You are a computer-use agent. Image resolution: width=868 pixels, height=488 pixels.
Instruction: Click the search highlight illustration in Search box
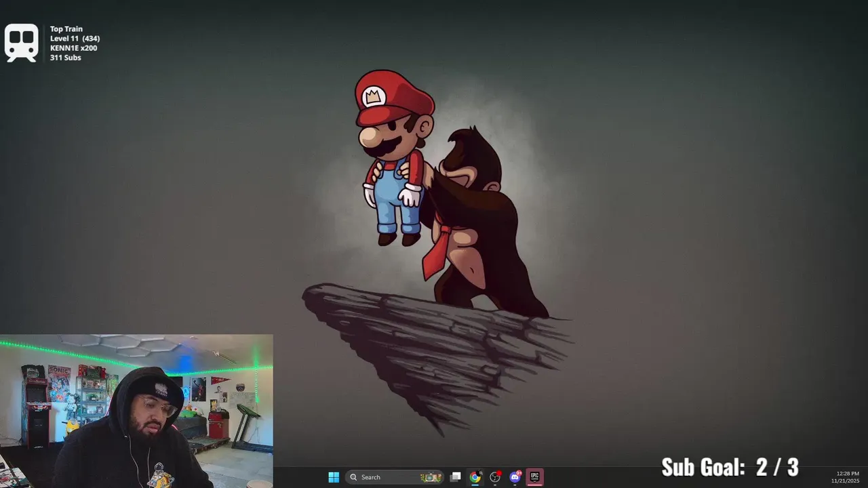431,477
